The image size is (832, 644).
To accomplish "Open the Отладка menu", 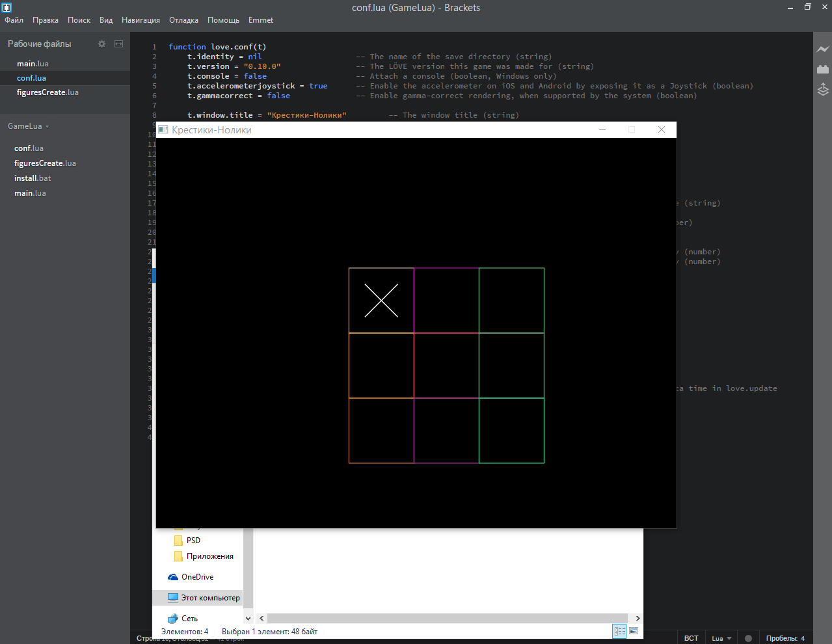I will point(183,20).
